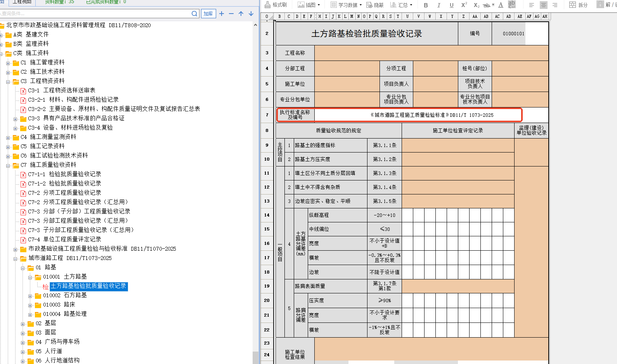Expand the 02 基层 folder
This screenshot has height=364, width=617.
click(x=23, y=324)
